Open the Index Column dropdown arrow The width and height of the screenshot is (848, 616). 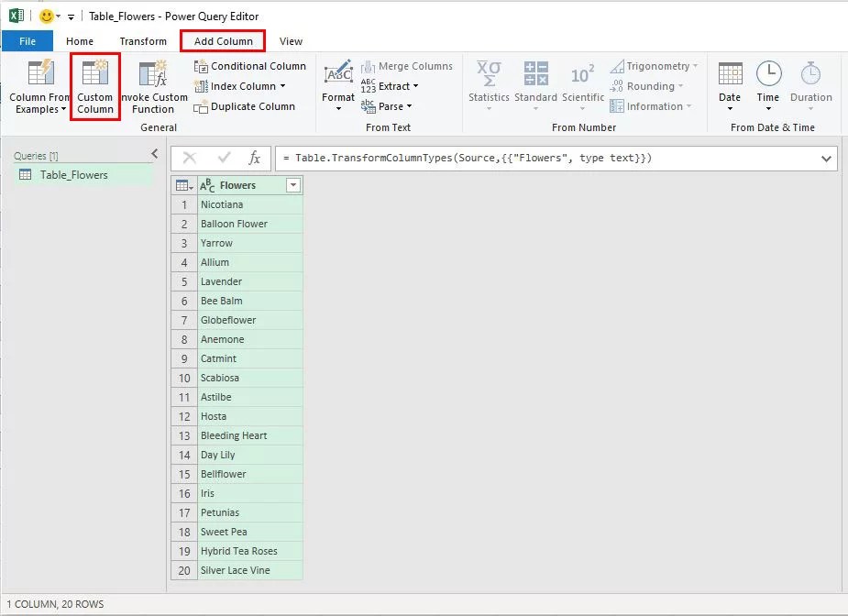point(283,86)
